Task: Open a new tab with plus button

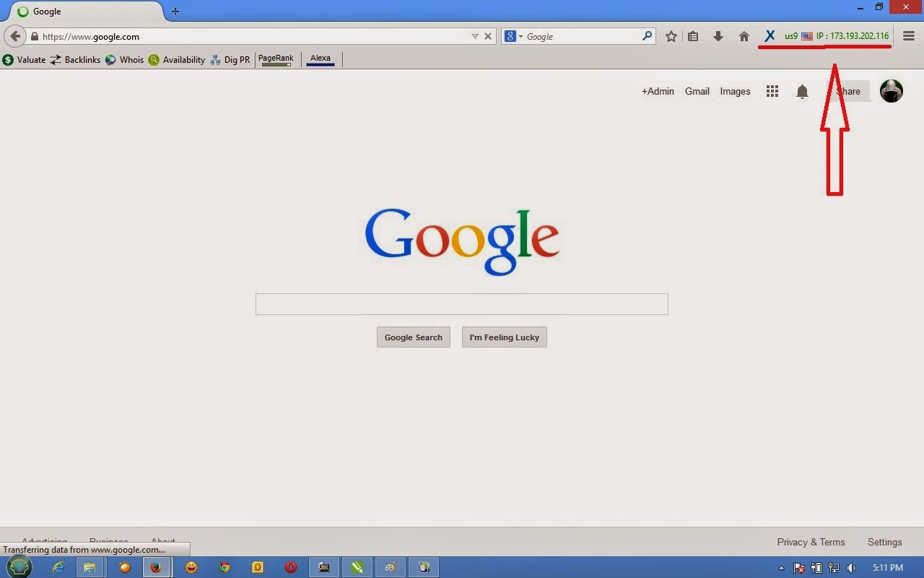Action: click(x=175, y=12)
